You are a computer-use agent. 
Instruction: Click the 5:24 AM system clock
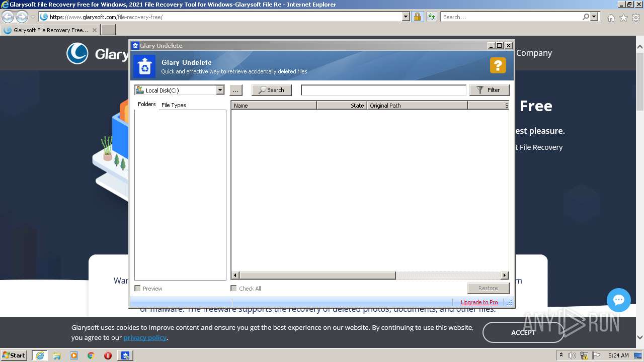[x=618, y=355]
